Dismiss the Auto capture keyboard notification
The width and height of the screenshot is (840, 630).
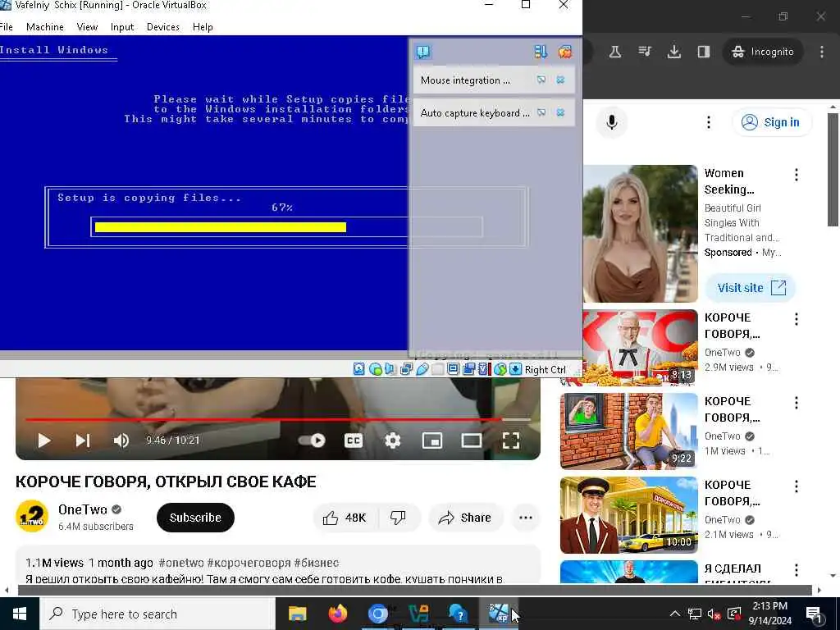560,112
